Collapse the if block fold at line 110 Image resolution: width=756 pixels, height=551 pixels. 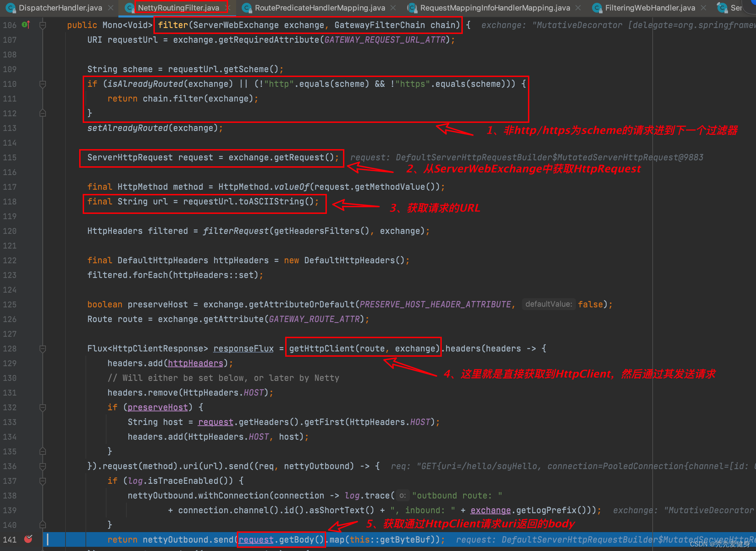click(43, 84)
